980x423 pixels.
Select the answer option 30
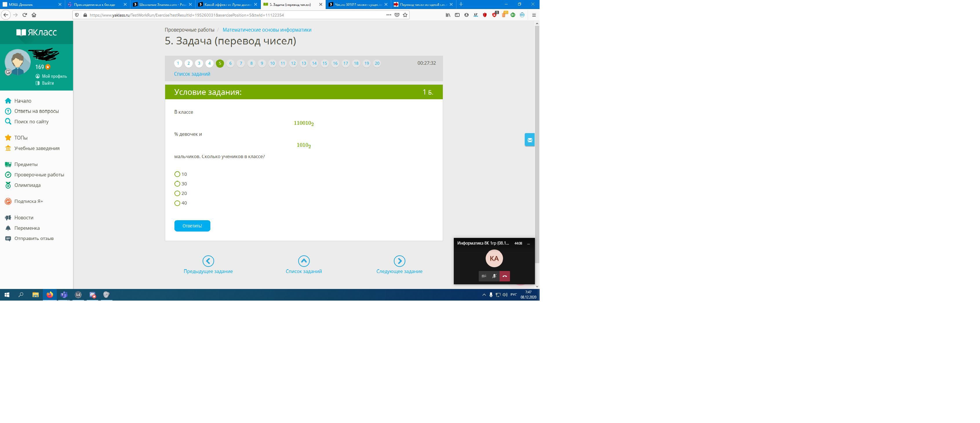pos(177,184)
